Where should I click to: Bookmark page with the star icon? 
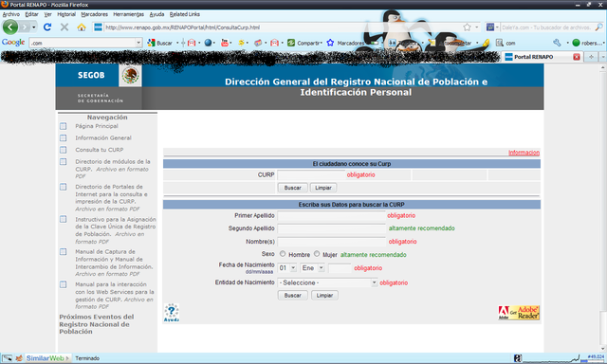pyautogui.click(x=467, y=27)
